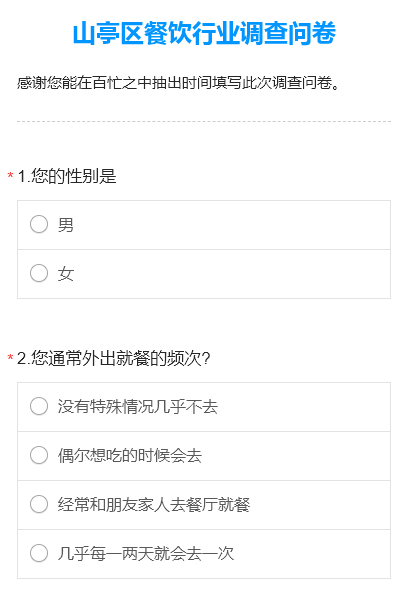This screenshot has height=613, width=405.
Task: Click the 几乎每一两天就会去一次 label text
Action: click(146, 554)
